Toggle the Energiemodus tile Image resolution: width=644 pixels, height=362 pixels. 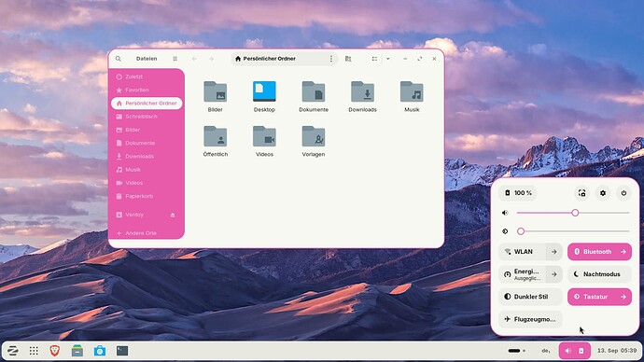click(523, 274)
